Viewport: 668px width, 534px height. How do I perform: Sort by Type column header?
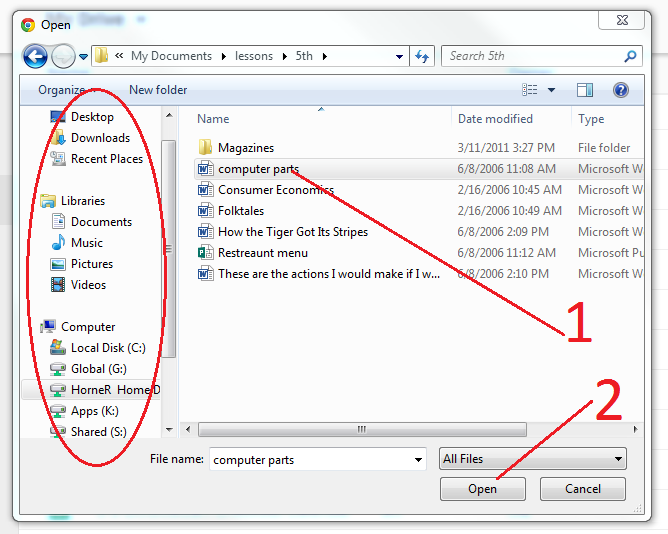click(591, 119)
